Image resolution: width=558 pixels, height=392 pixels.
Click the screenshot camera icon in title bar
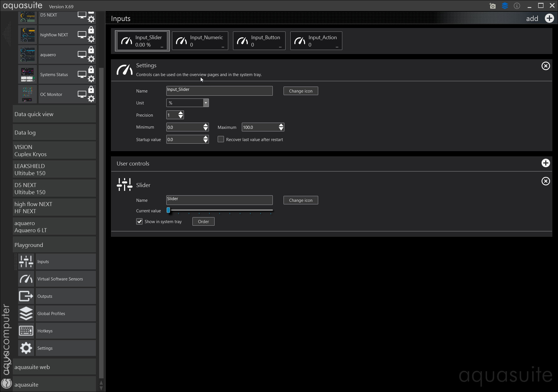point(492,6)
